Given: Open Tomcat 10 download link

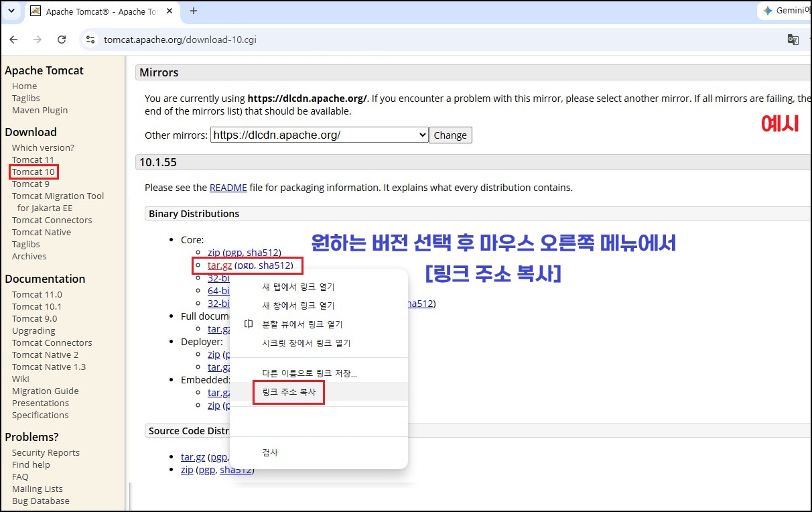Looking at the screenshot, I should pyautogui.click(x=33, y=172).
